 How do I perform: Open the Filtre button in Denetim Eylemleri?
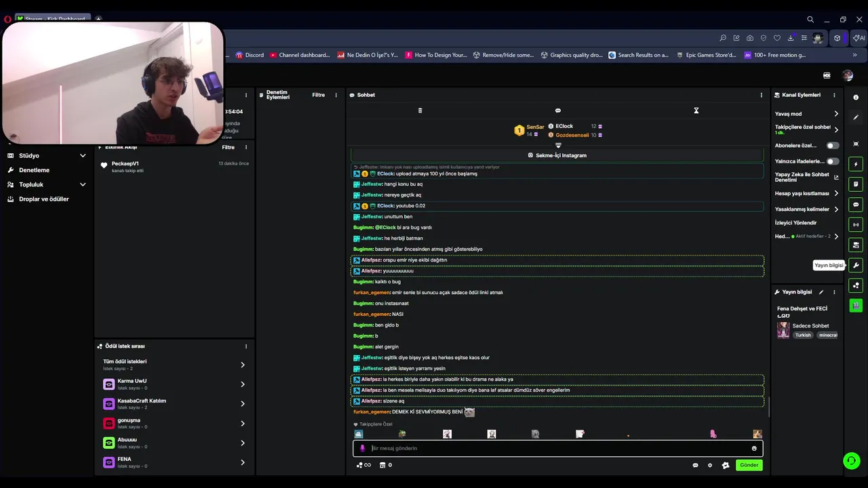click(x=318, y=95)
